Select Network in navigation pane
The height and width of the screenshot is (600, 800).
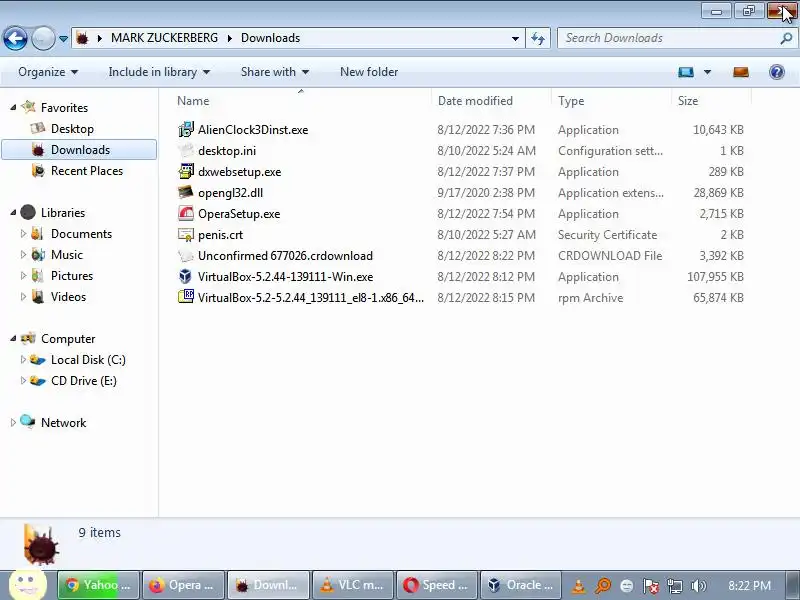click(x=63, y=422)
